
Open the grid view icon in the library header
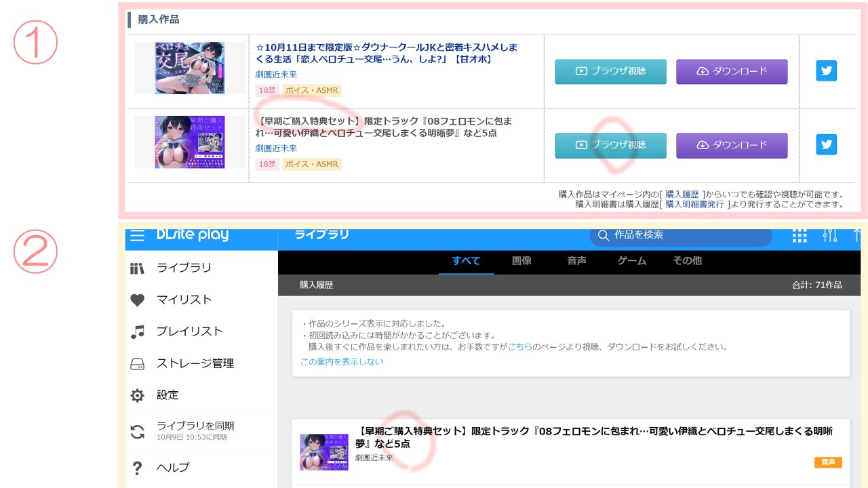point(800,235)
